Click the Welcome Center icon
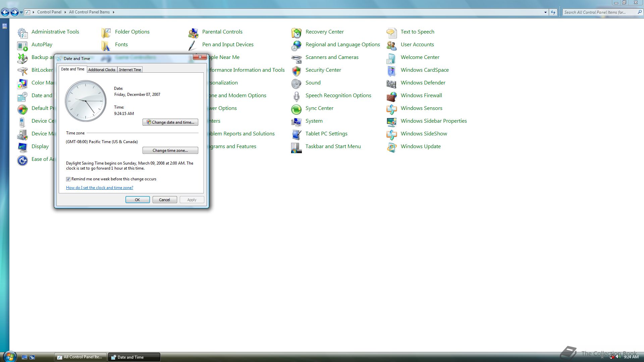Screen dimensions: 644x362 tap(392, 58)
